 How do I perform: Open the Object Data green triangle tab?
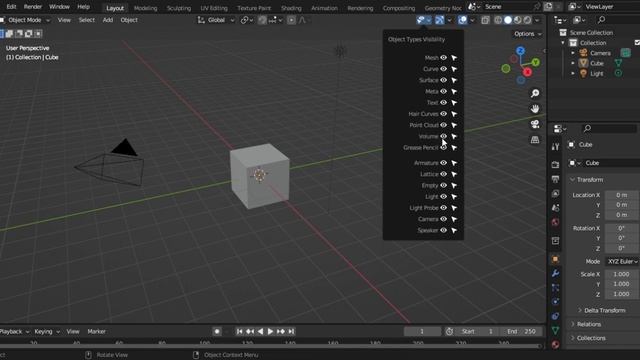[x=555, y=330]
